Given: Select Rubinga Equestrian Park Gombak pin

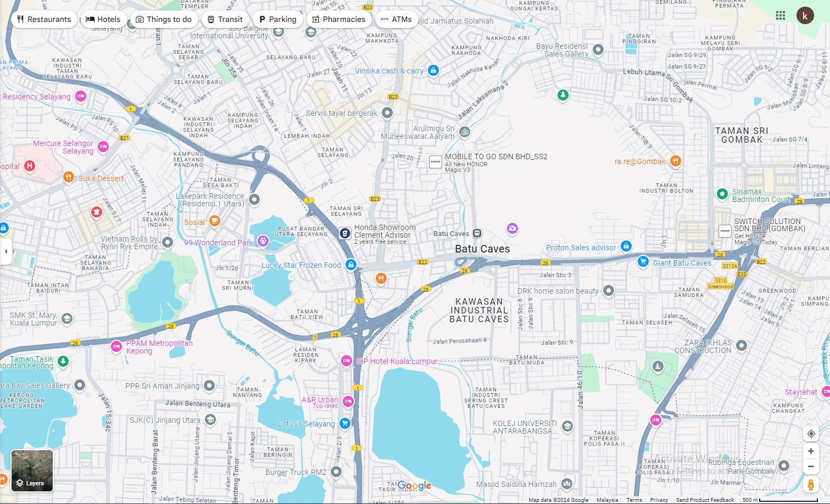Looking at the screenshot, I should [x=784, y=466].
